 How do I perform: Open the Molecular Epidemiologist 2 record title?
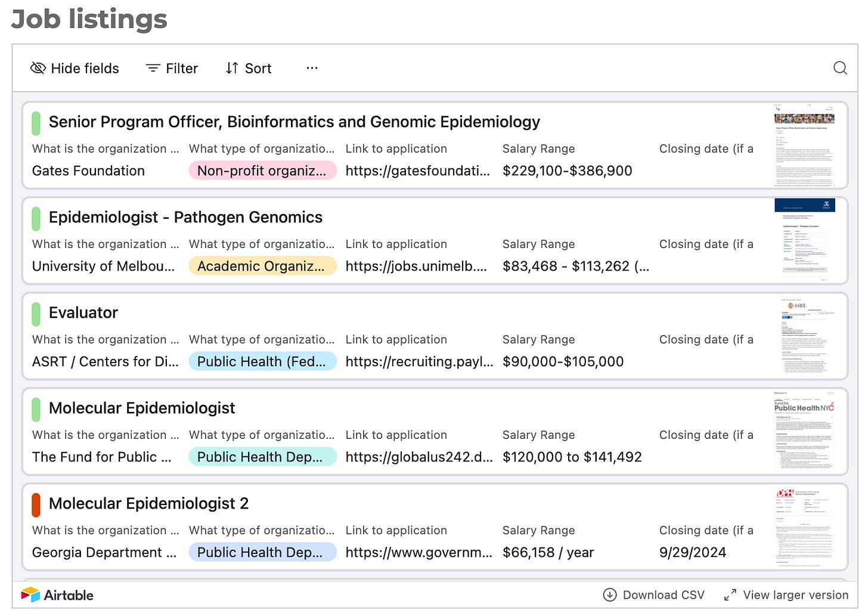pos(148,504)
